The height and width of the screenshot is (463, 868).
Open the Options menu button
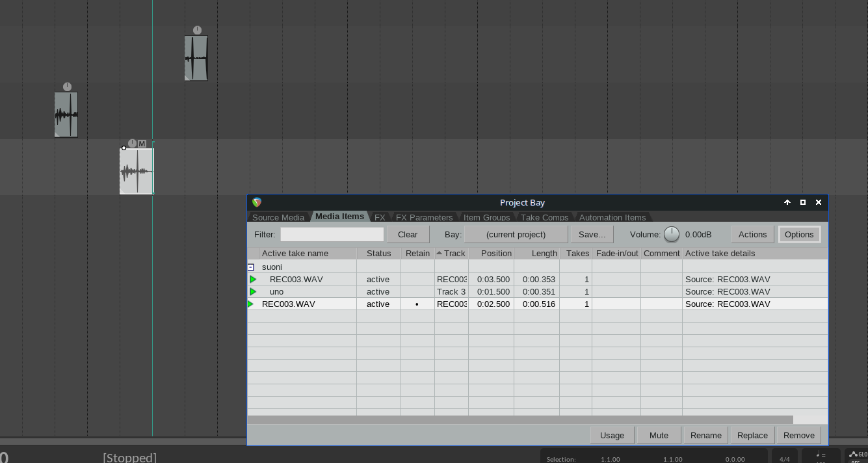[799, 234]
